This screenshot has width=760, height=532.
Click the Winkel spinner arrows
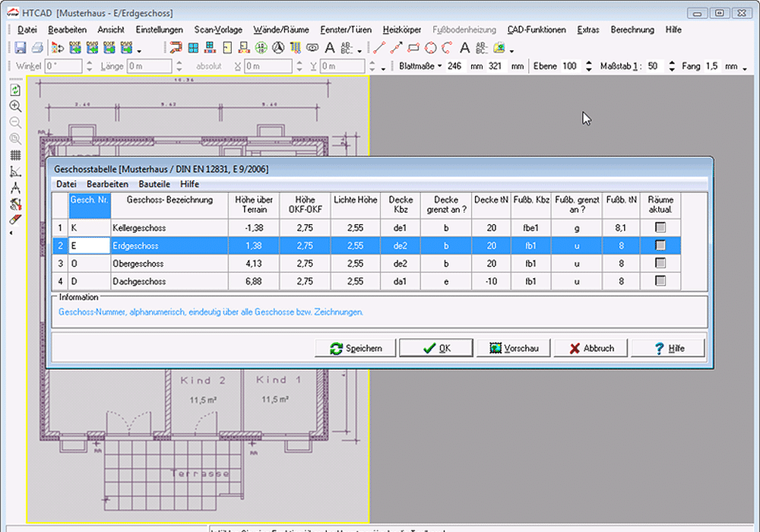(89, 66)
